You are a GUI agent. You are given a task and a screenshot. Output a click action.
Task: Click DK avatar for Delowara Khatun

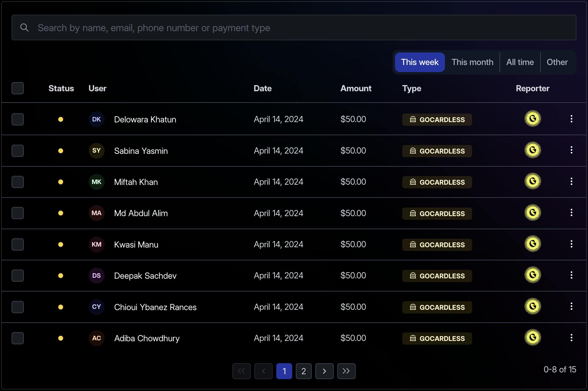tap(96, 119)
